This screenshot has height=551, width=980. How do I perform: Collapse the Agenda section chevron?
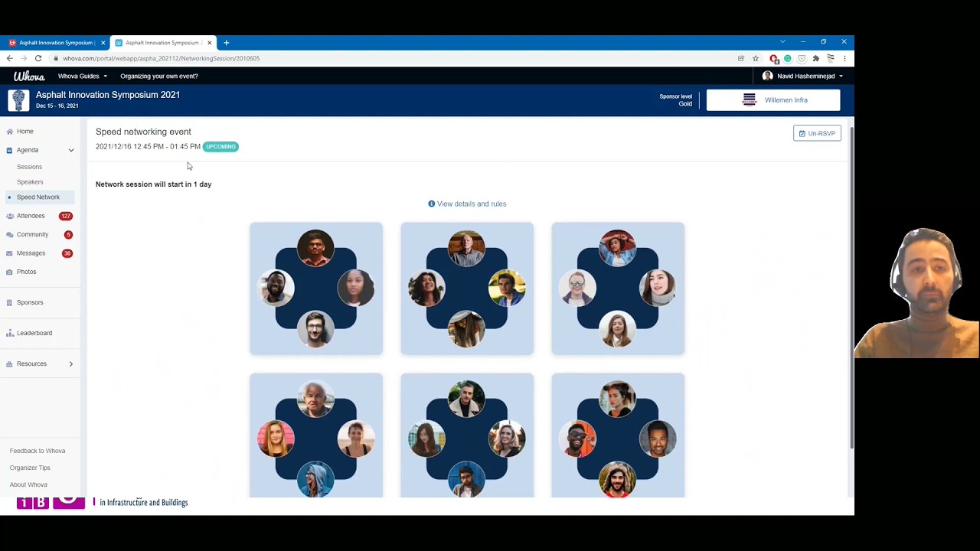[x=71, y=150]
